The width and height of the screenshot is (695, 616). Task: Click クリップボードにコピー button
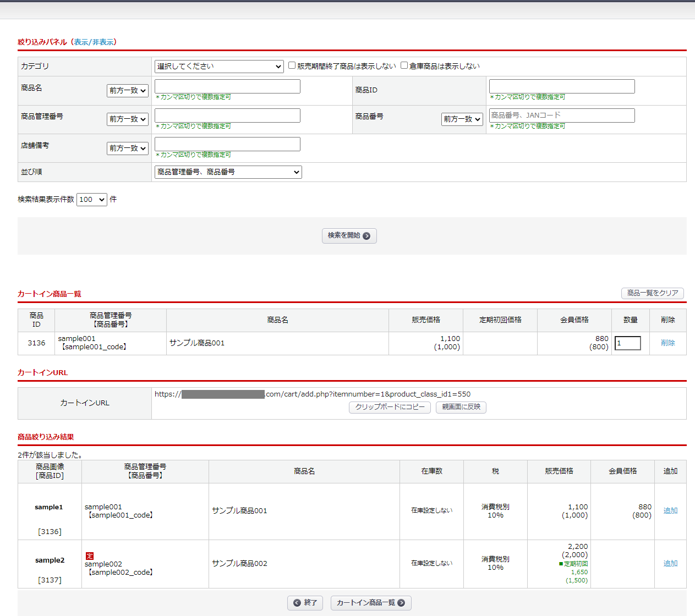click(390, 407)
